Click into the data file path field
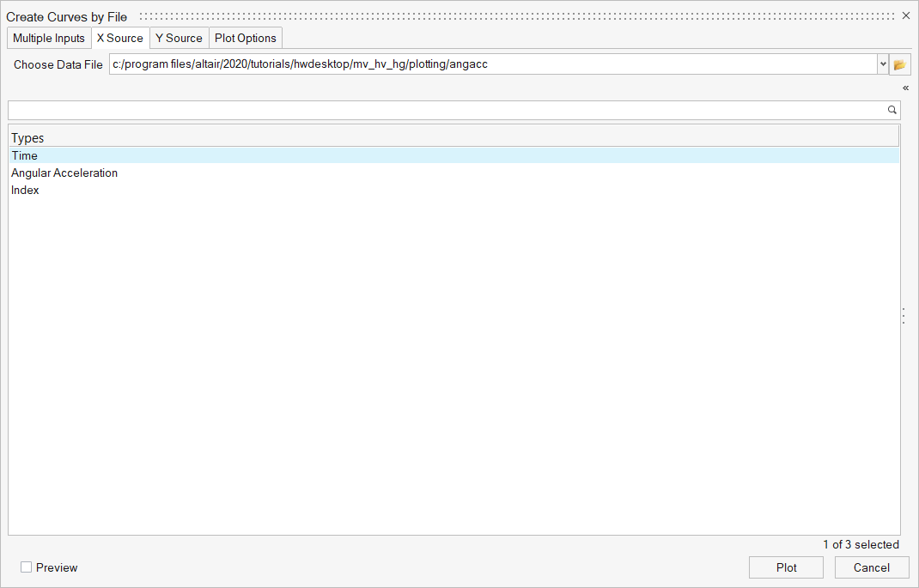The image size is (919, 588). (492, 64)
